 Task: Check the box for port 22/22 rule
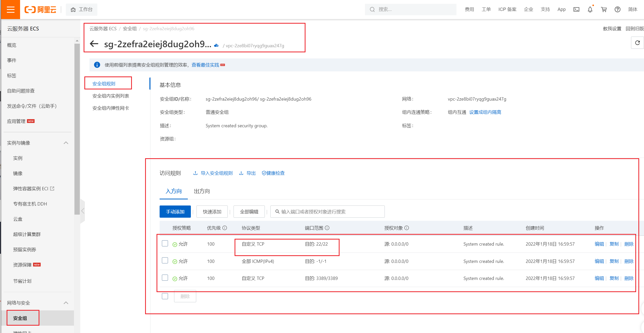tap(165, 243)
